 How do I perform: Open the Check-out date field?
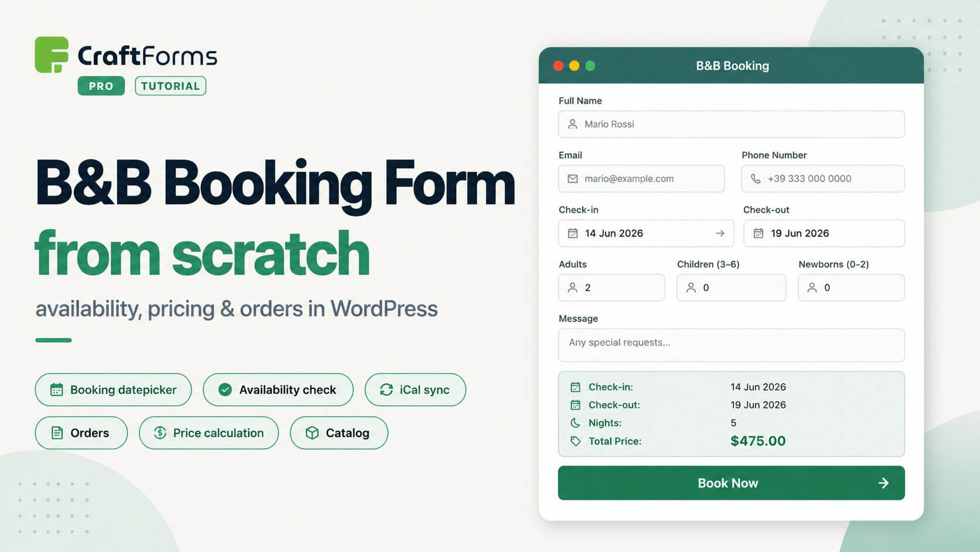pyautogui.click(x=824, y=233)
